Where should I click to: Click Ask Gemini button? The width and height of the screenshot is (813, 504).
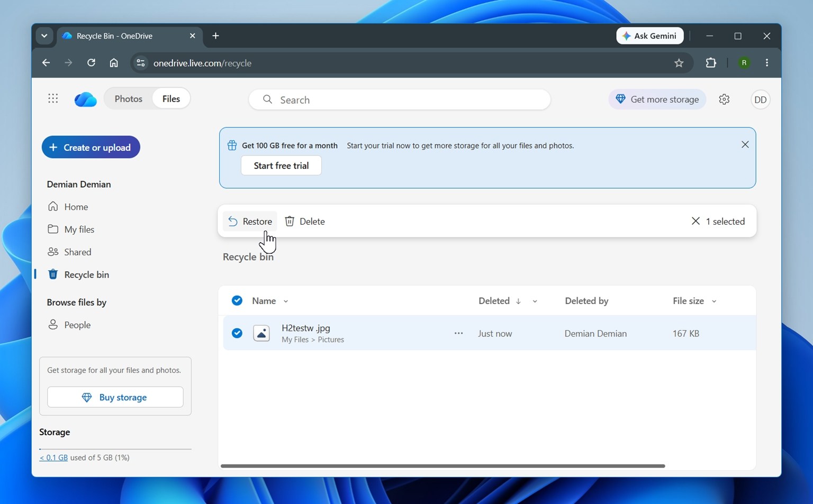[x=649, y=36]
